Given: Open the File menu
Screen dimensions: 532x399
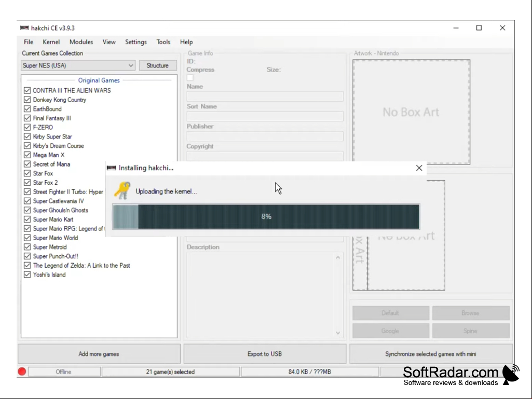Looking at the screenshot, I should pyautogui.click(x=29, y=42).
